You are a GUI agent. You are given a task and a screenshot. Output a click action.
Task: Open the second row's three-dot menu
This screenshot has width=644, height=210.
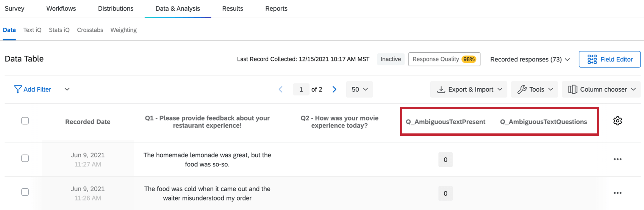click(617, 193)
